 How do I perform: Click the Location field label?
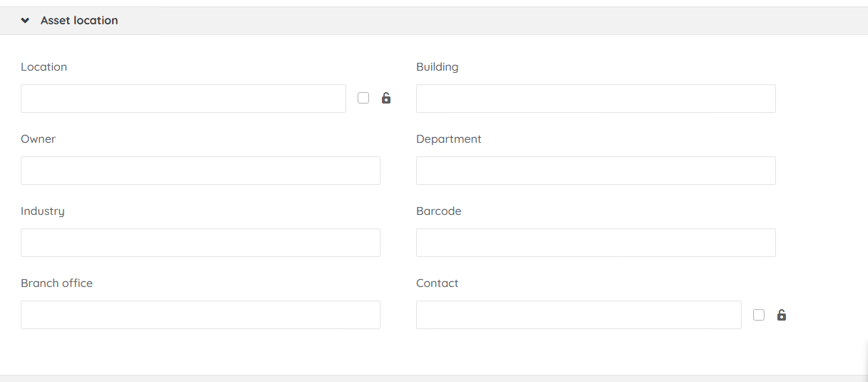(44, 67)
